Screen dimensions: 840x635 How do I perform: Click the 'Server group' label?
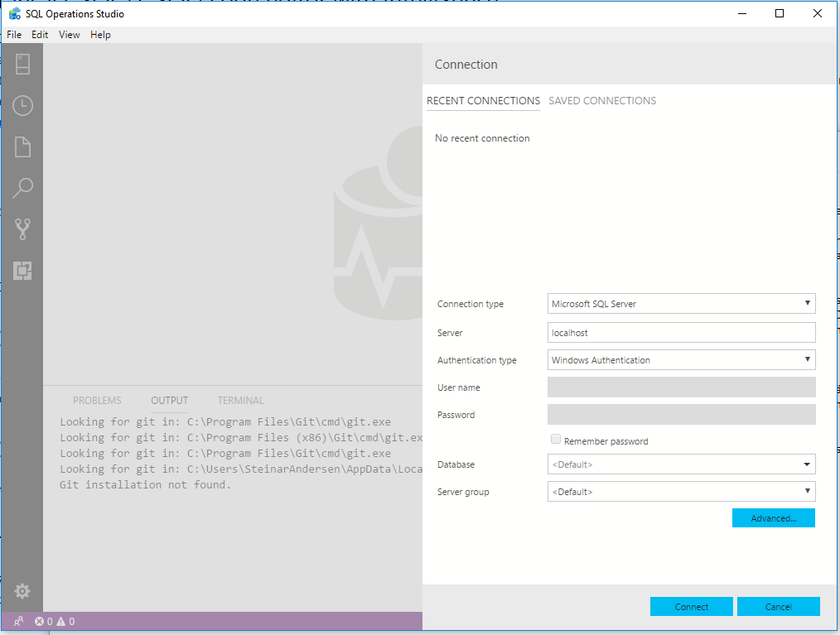pos(463,492)
